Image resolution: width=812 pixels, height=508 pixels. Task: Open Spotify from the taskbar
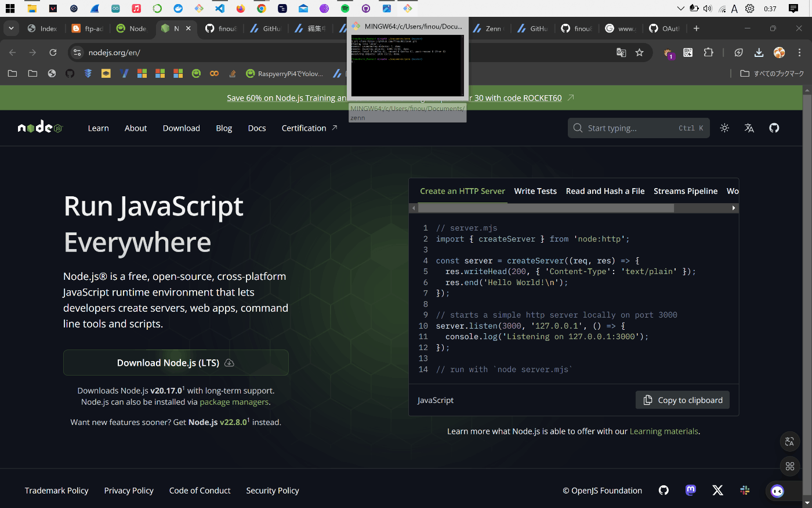pos(345,8)
